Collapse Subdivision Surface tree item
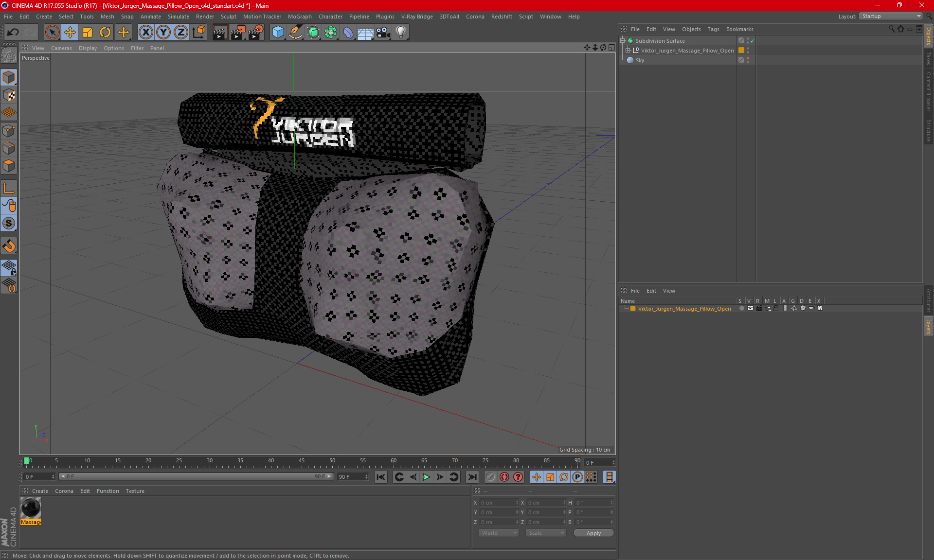The height and width of the screenshot is (560, 934). click(622, 41)
